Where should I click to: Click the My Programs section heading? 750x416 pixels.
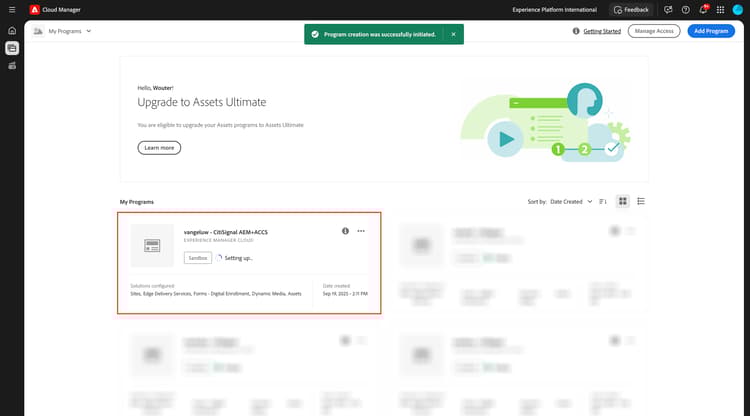pyautogui.click(x=137, y=202)
